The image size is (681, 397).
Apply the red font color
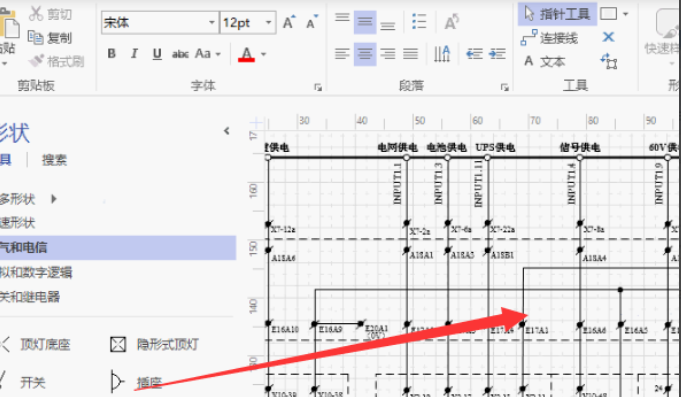pyautogui.click(x=246, y=54)
